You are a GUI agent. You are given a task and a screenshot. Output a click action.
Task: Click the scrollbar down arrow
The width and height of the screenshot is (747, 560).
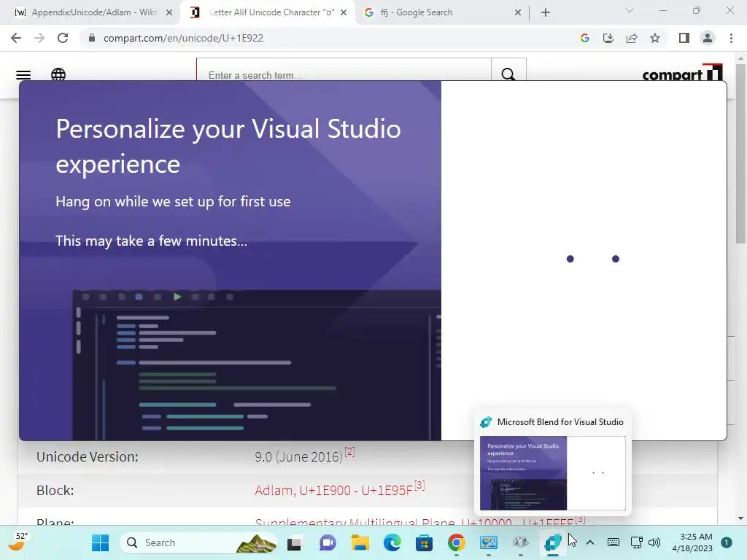click(740, 518)
